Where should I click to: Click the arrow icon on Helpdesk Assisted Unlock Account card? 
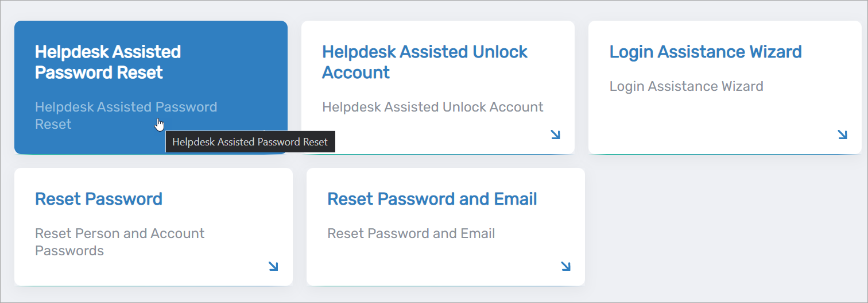(x=555, y=135)
